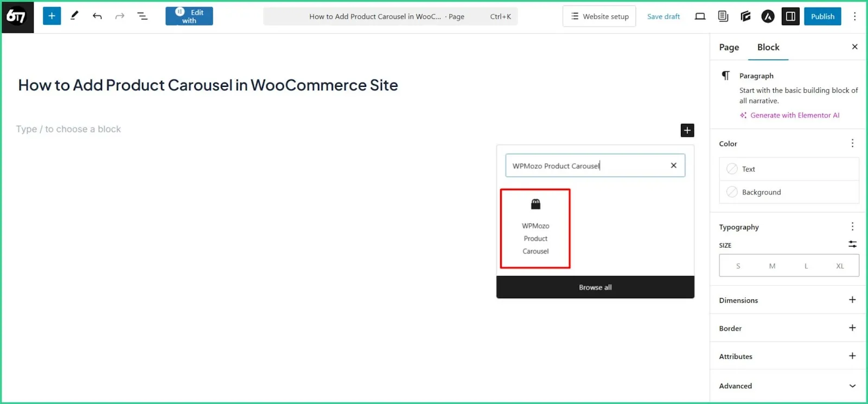Close the settings sidebar
This screenshot has height=404, width=868.
point(855,47)
